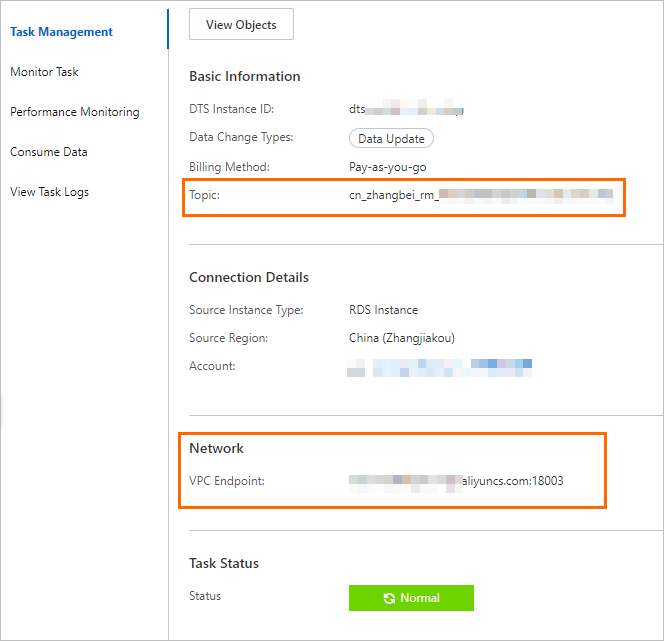The height and width of the screenshot is (641, 664).
Task: Click the refresh icon in the Normal status
Action: tap(389, 598)
